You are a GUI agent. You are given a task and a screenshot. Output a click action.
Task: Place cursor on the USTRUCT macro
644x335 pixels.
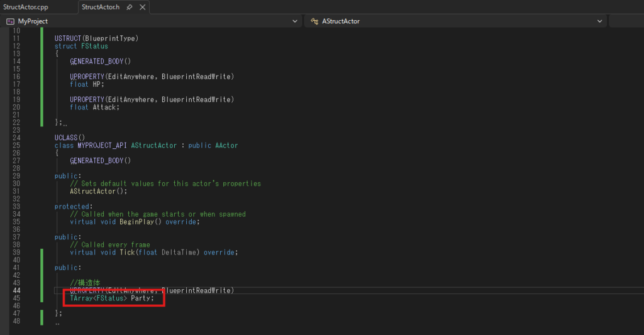tap(69, 38)
